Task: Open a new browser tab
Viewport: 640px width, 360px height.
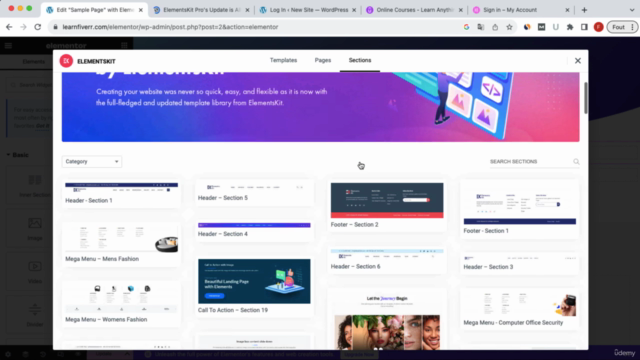Action: tap(584, 10)
